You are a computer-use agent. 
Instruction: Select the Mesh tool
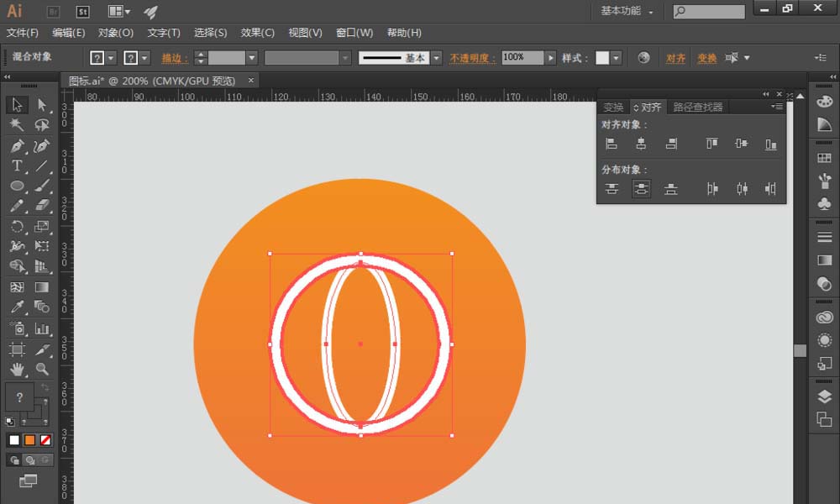click(x=17, y=287)
